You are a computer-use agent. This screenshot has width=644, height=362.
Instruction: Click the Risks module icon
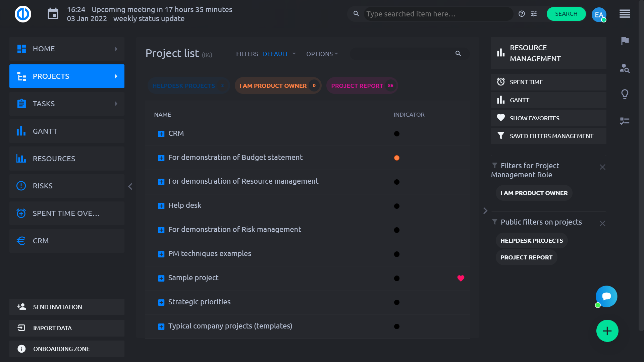(21, 186)
